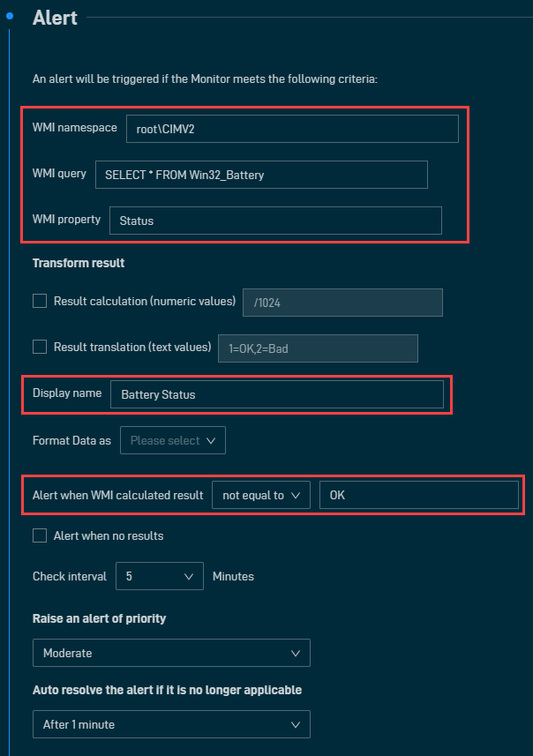Click the WMI property Status field
Screen dimensions: 533x756
click(x=275, y=221)
